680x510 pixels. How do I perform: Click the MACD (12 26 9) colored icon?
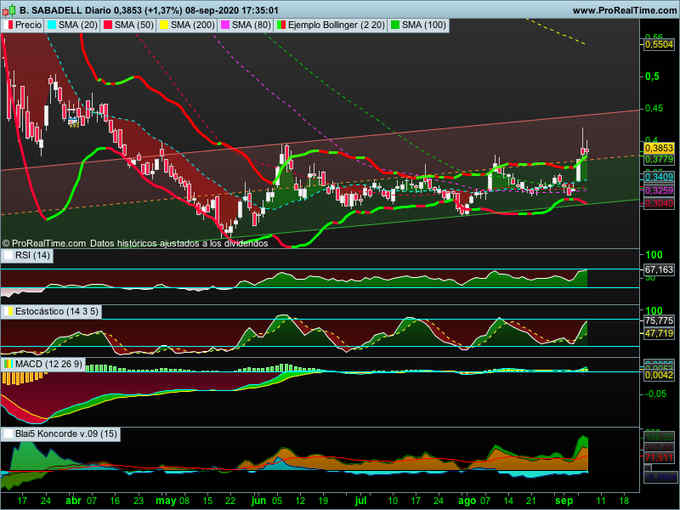(10, 362)
